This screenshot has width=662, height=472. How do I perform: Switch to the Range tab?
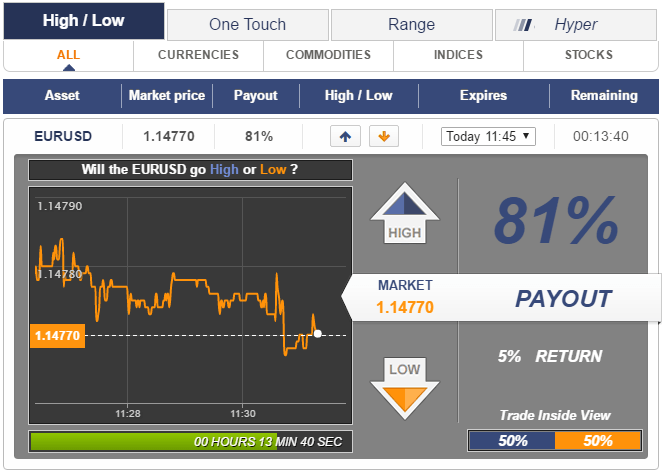tap(412, 25)
